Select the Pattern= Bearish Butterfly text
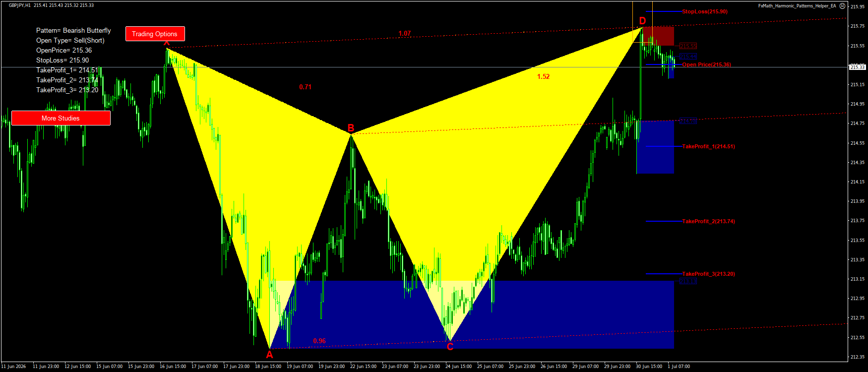Screen dimensions: 868x372 (73, 30)
